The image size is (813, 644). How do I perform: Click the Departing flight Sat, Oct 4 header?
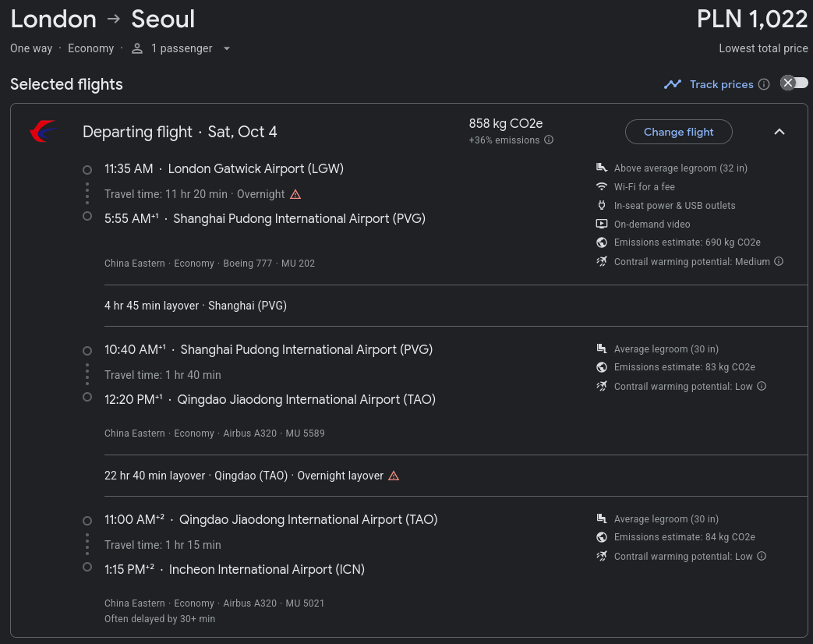pyautogui.click(x=179, y=132)
